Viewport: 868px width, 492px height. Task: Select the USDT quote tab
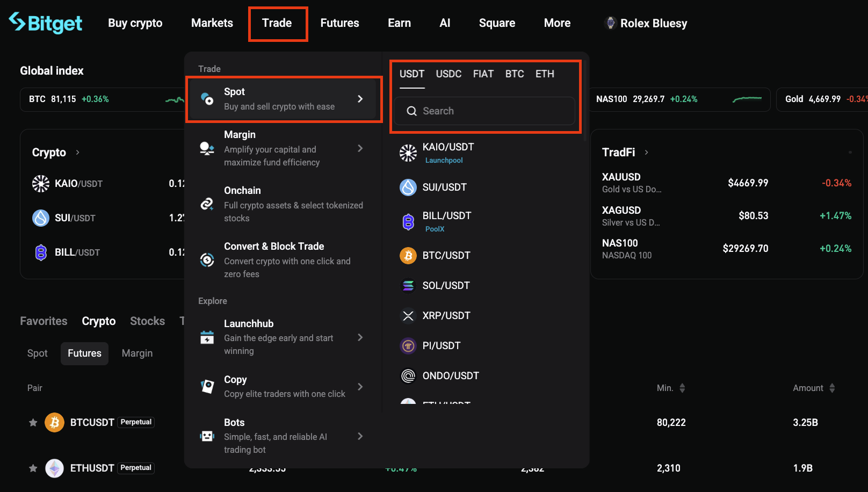(412, 74)
